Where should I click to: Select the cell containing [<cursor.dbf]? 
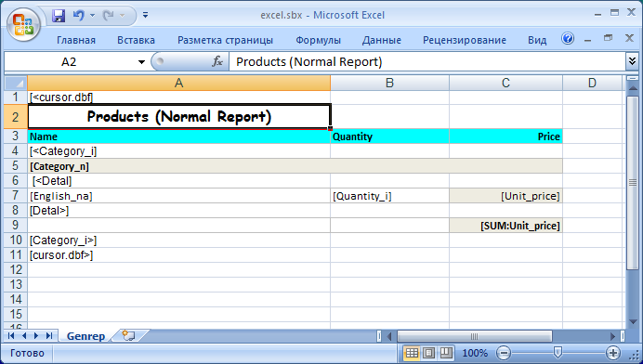(178, 97)
